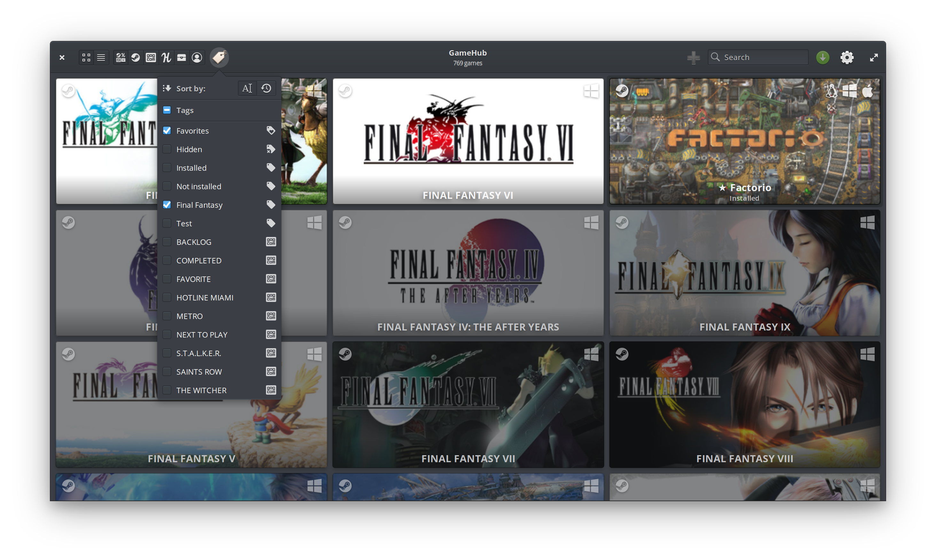Open downloads via green arrow icon
The width and height of the screenshot is (936, 560).
pos(823,57)
